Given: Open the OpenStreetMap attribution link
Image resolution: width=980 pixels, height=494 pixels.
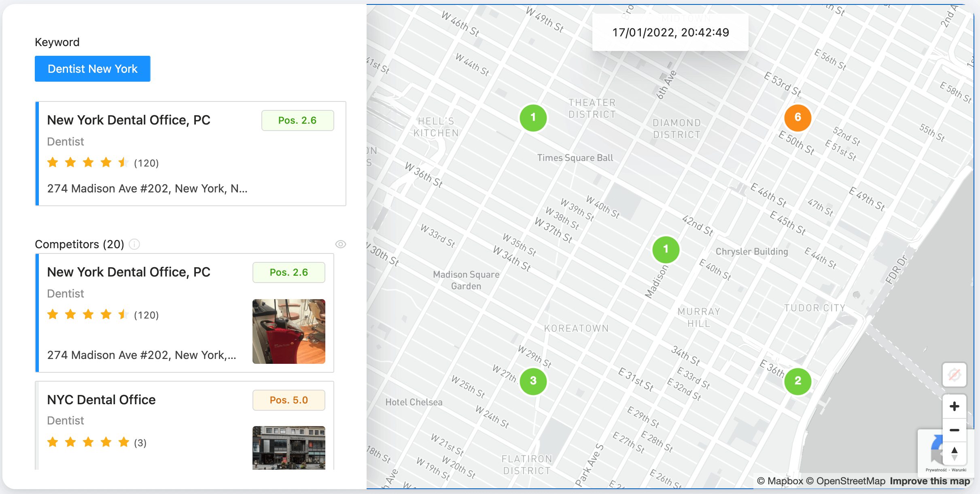Looking at the screenshot, I should click(846, 481).
